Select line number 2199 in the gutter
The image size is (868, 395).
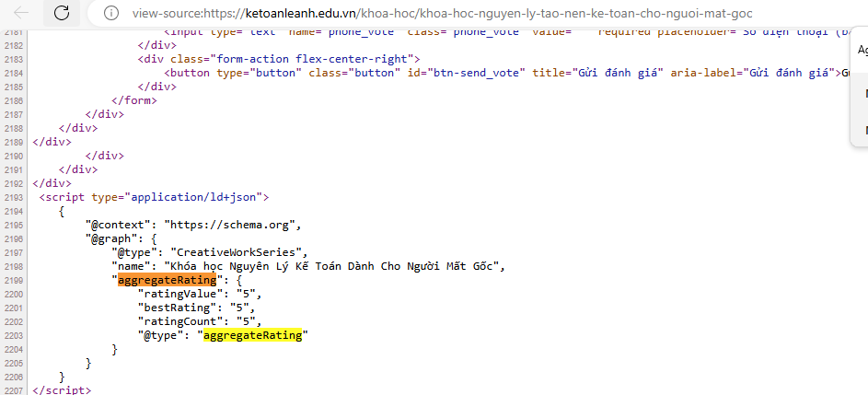pos(12,280)
